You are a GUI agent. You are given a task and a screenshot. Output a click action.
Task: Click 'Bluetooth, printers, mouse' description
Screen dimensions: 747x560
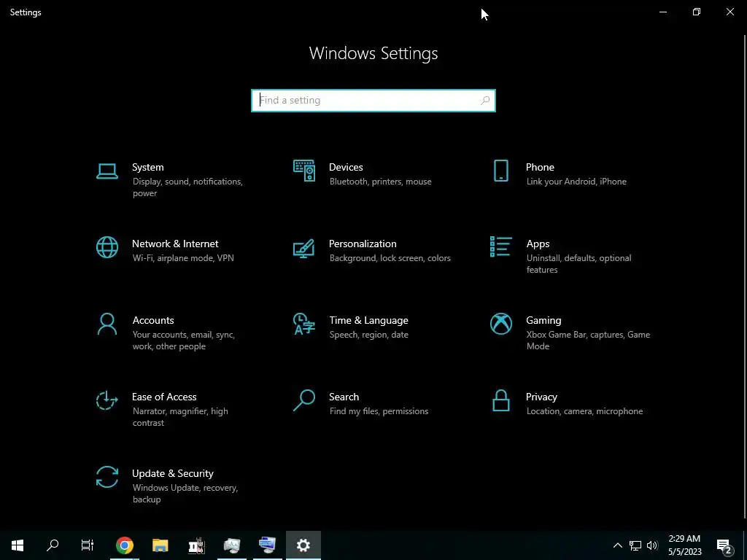[x=380, y=182]
